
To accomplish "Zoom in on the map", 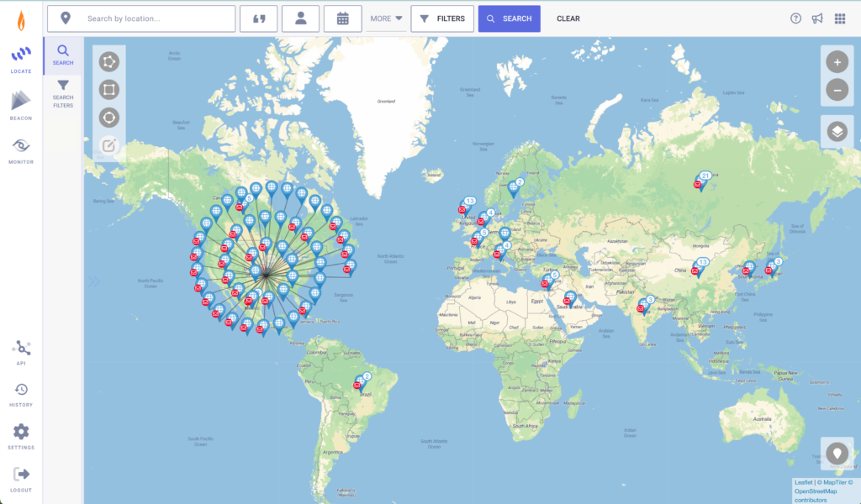I will coord(837,62).
